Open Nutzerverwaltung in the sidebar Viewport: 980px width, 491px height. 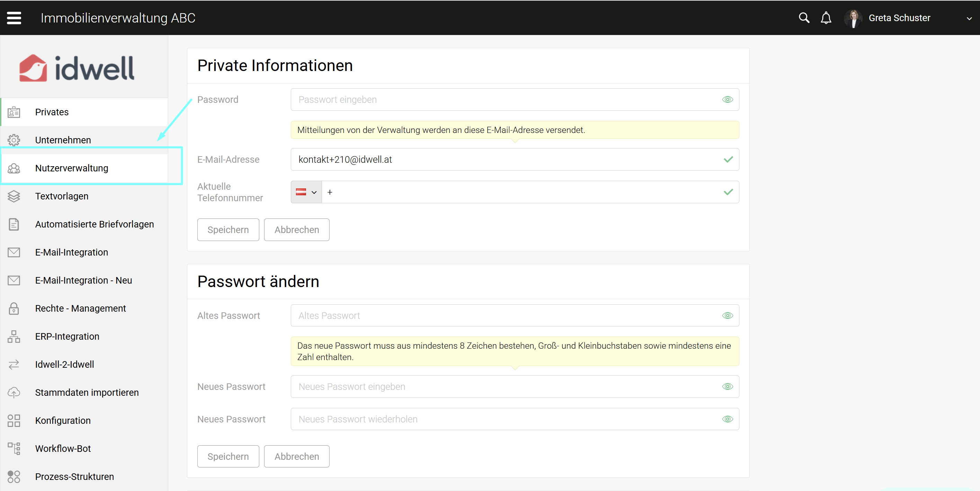point(72,168)
